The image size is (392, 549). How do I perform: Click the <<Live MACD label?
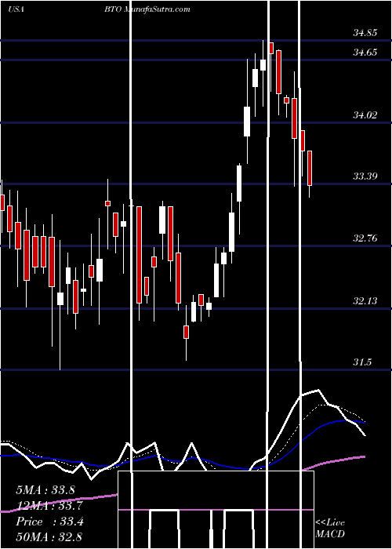coord(330,528)
